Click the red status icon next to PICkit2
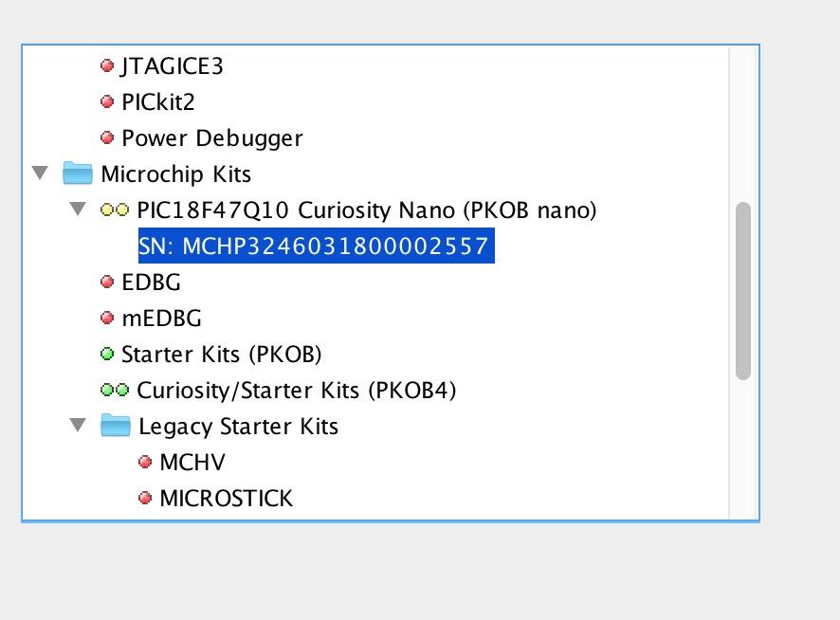Screen dimensions: 840x620 (x=107, y=102)
